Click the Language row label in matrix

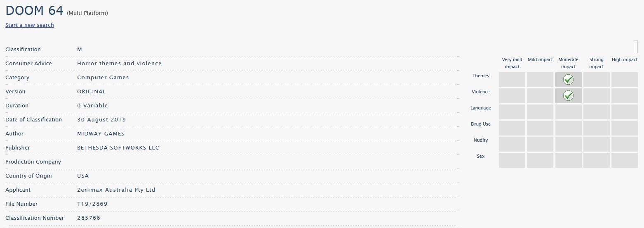[x=481, y=108]
